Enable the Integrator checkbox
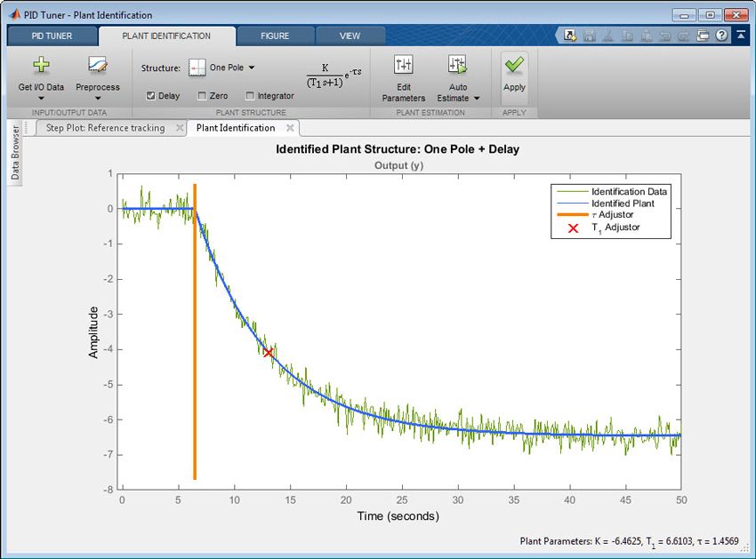Image resolution: width=756 pixels, height=559 pixels. click(x=250, y=95)
